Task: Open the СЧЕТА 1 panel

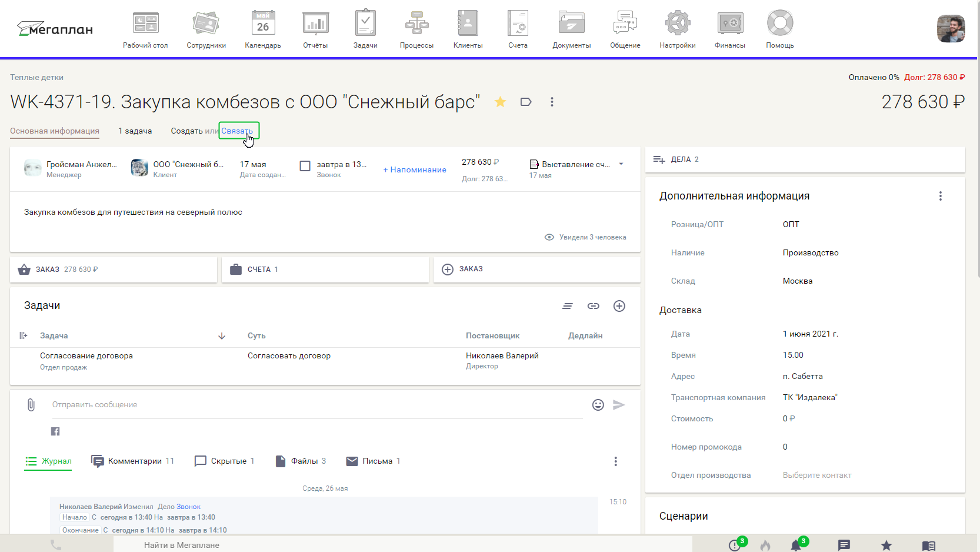Action: point(325,269)
